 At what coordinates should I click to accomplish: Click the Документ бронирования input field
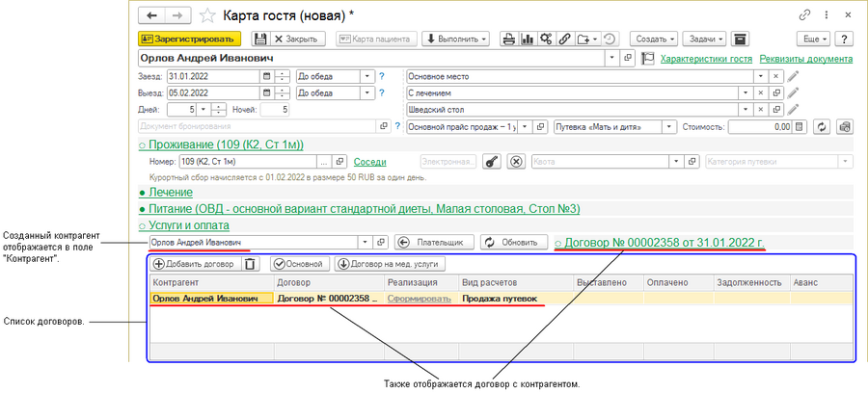coord(256,126)
